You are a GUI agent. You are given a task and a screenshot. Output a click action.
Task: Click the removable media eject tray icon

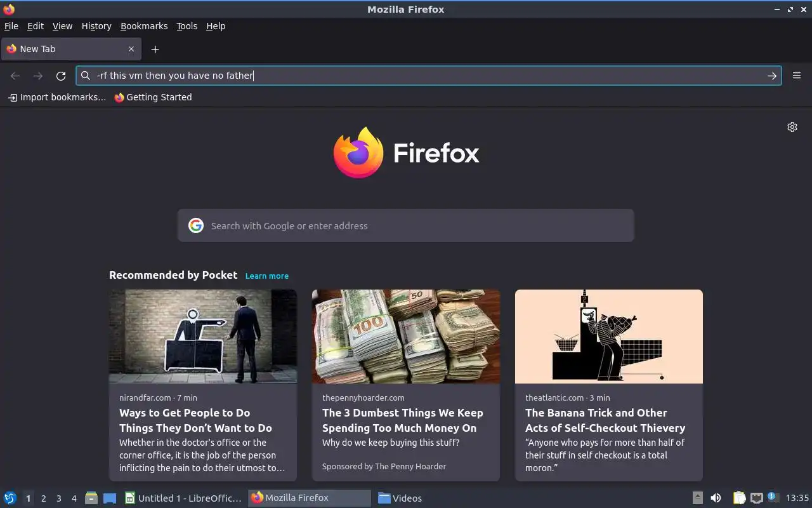(x=697, y=498)
